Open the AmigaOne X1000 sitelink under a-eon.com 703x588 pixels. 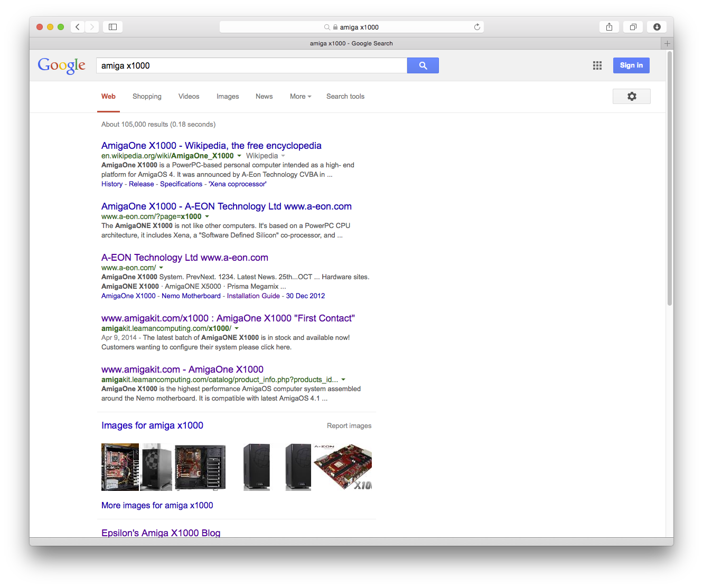pyautogui.click(x=128, y=296)
